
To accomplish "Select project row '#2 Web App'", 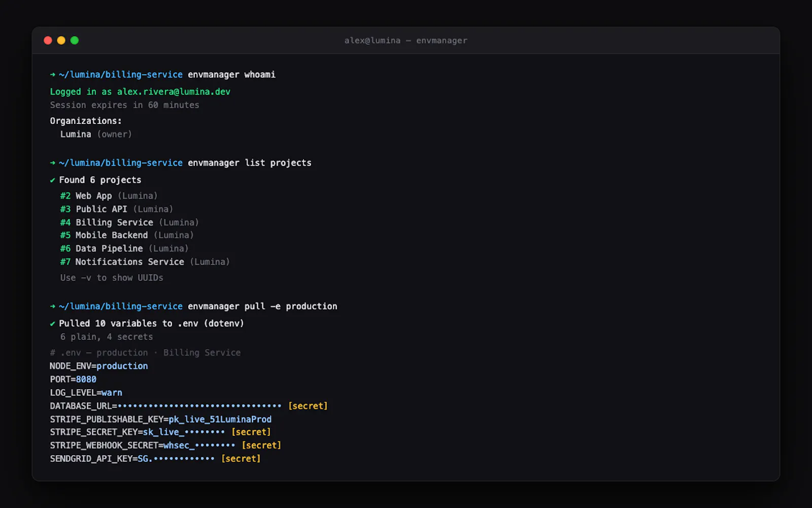I will click(109, 196).
